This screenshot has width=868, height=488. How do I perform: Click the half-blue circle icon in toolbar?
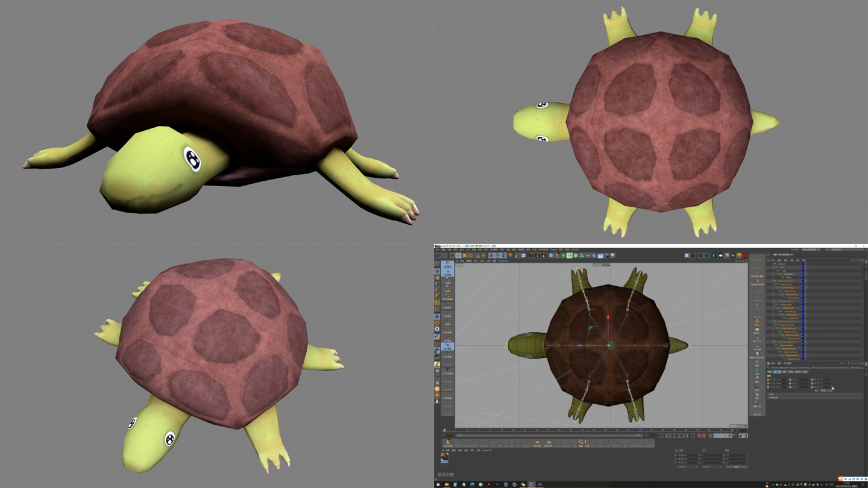714,255
